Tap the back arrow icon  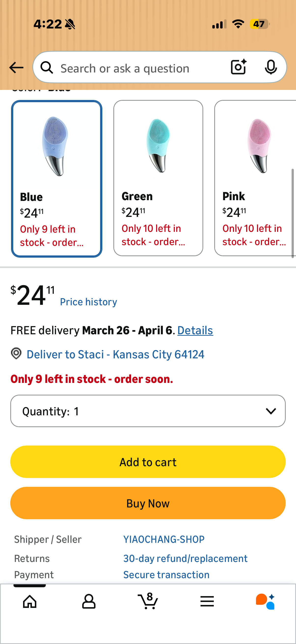click(x=16, y=68)
